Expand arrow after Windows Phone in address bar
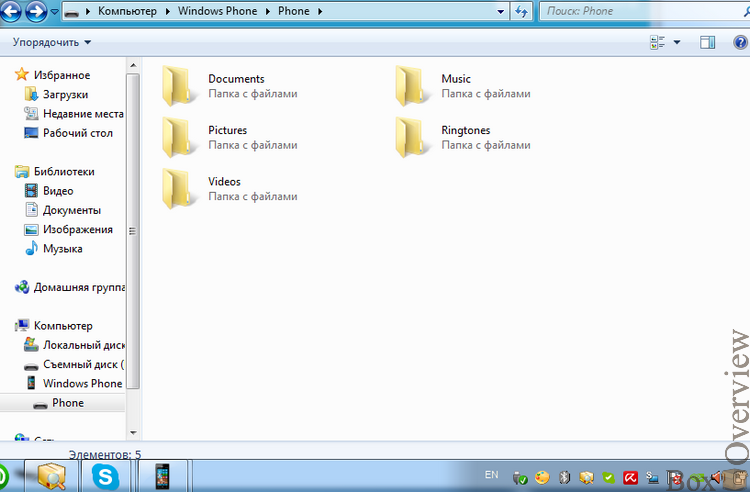 click(x=268, y=11)
